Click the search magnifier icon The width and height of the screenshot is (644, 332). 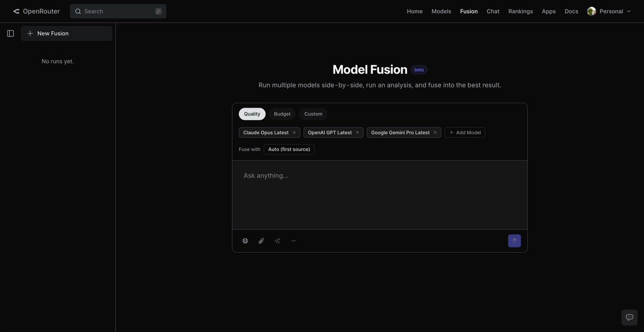click(78, 11)
